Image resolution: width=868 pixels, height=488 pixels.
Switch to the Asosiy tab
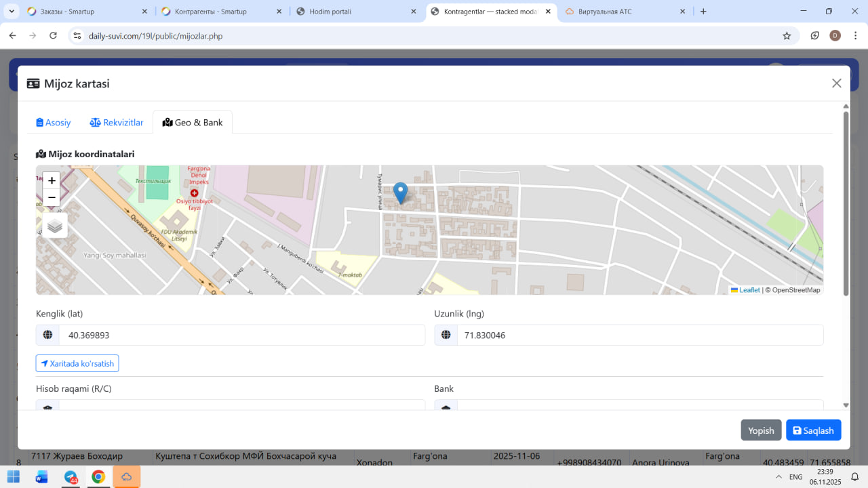[54, 123]
